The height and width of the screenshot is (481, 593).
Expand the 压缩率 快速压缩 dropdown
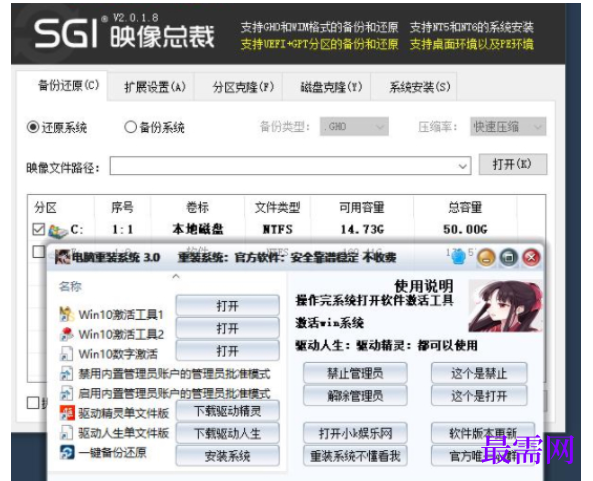pos(508,127)
